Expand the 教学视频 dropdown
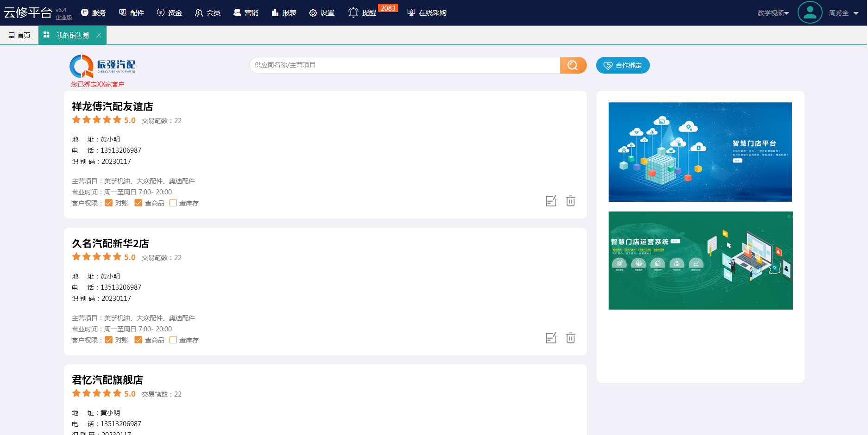Screen dimensions: 868x435 click(773, 13)
